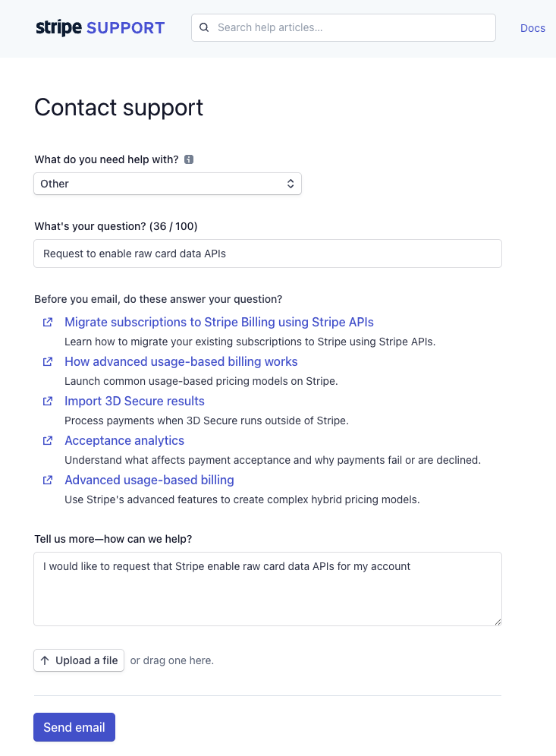Click the magnifying glass search icon
The image size is (556, 756).
pyautogui.click(x=204, y=27)
